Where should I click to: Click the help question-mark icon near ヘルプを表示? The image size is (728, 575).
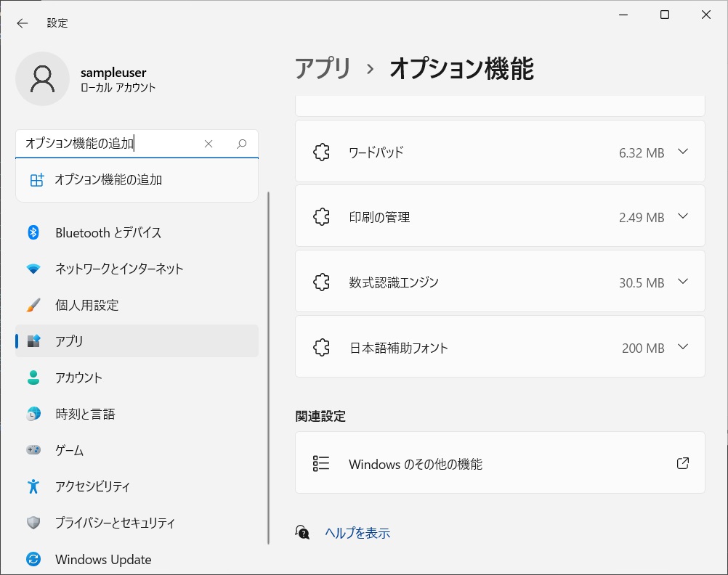click(302, 532)
